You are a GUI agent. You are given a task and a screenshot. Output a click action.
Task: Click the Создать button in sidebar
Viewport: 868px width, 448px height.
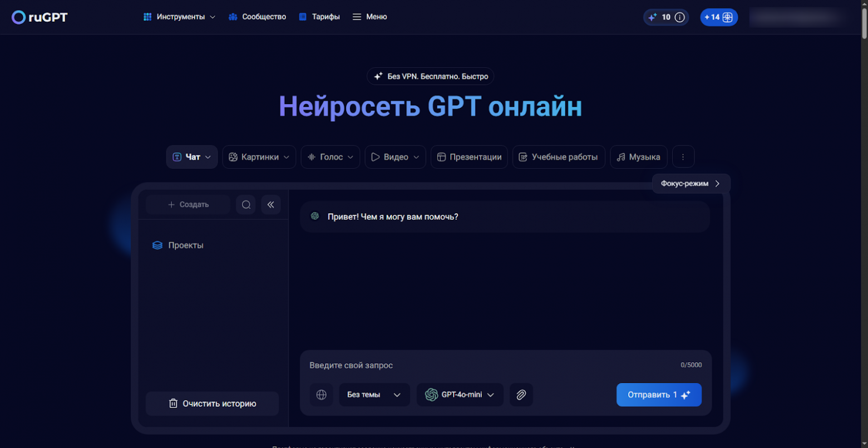[x=188, y=204]
